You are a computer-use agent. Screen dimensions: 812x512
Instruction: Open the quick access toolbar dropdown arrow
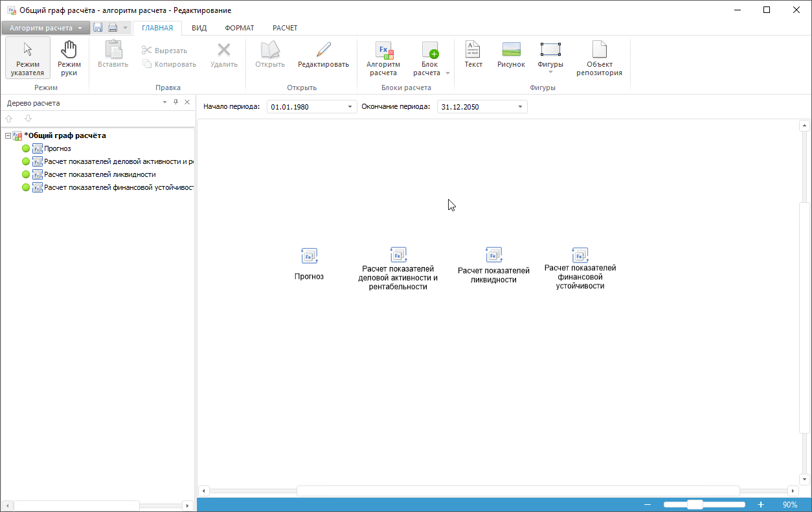(x=126, y=28)
